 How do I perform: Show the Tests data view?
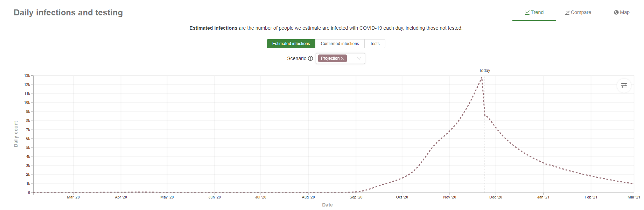tap(374, 44)
